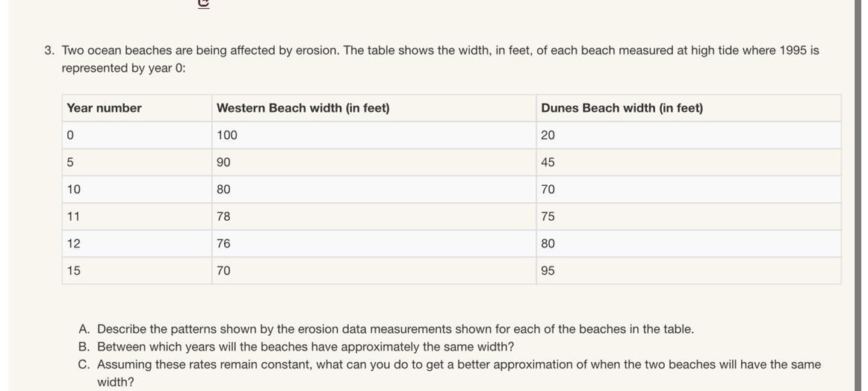Image resolution: width=868 pixels, height=391 pixels.
Task: Click the partially visible copy icon at top
Action: tap(203, 3)
